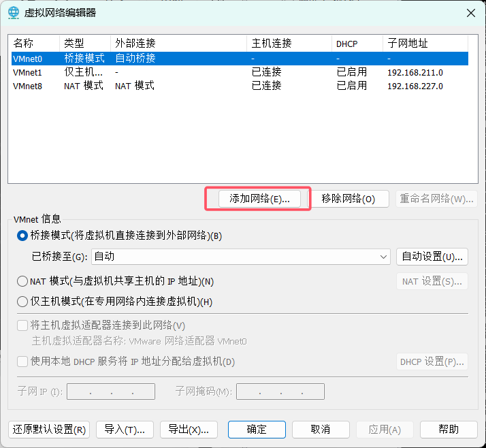Select the VMnet1 row
Viewport: 486px width, 448px height.
pyautogui.click(x=240, y=72)
